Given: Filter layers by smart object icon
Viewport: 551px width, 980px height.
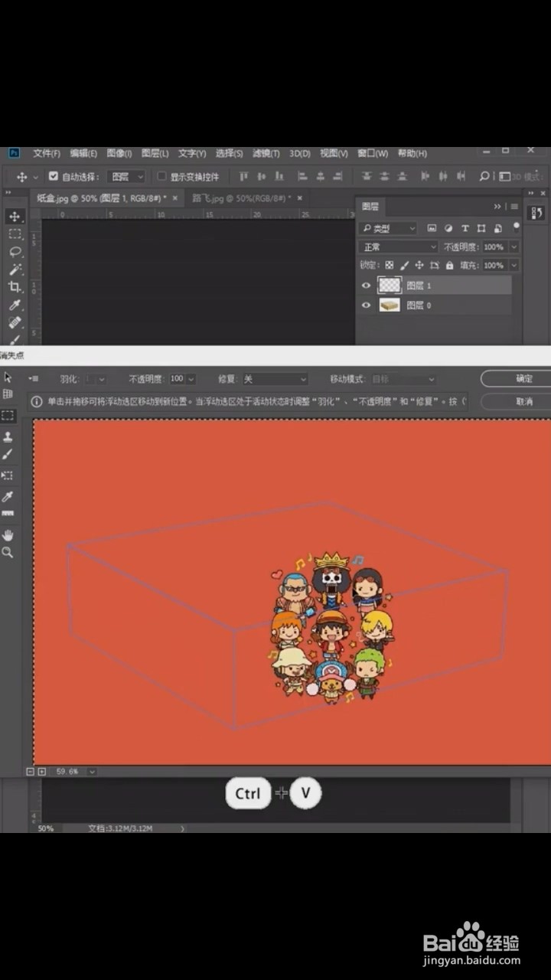Looking at the screenshot, I should pos(498,228).
